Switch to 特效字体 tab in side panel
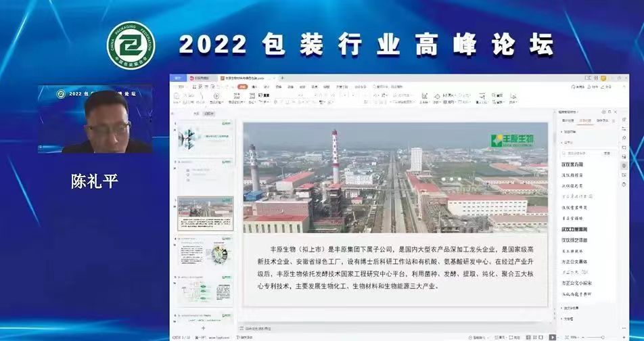Image resolution: width=644 pixels, height=341 pixels. point(602,121)
